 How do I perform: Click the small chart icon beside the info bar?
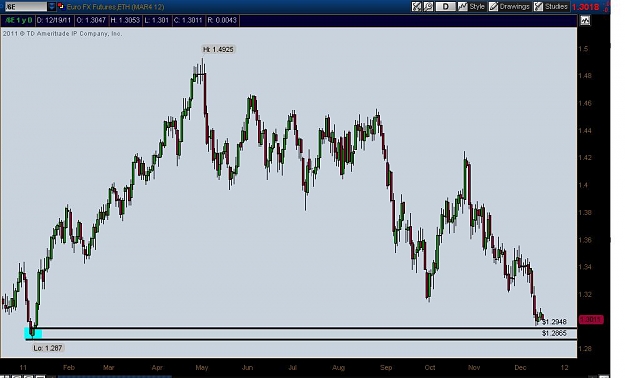click(x=585, y=20)
